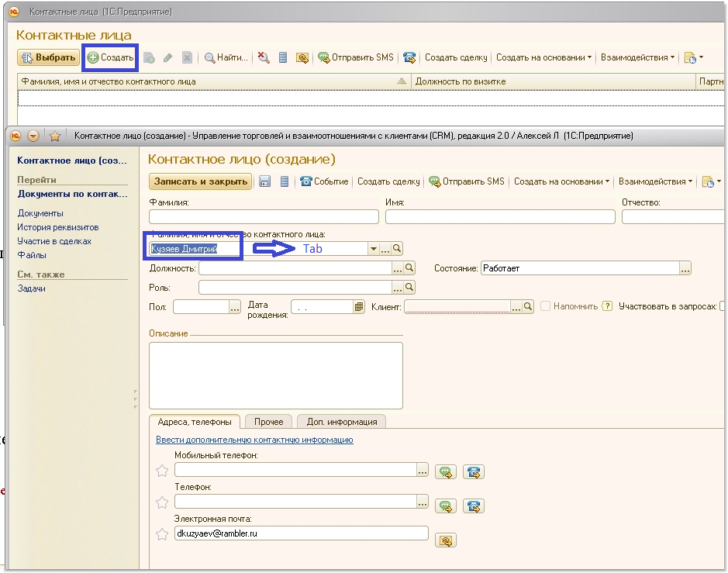Click the magnifier icon beside Должность field
This screenshot has height=573, width=728.
410,268
